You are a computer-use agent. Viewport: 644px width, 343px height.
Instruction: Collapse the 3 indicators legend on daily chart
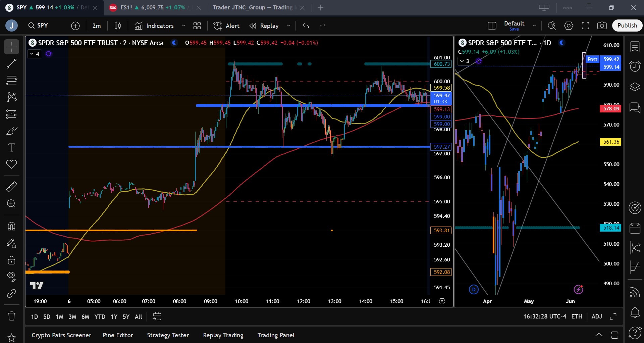tap(465, 61)
